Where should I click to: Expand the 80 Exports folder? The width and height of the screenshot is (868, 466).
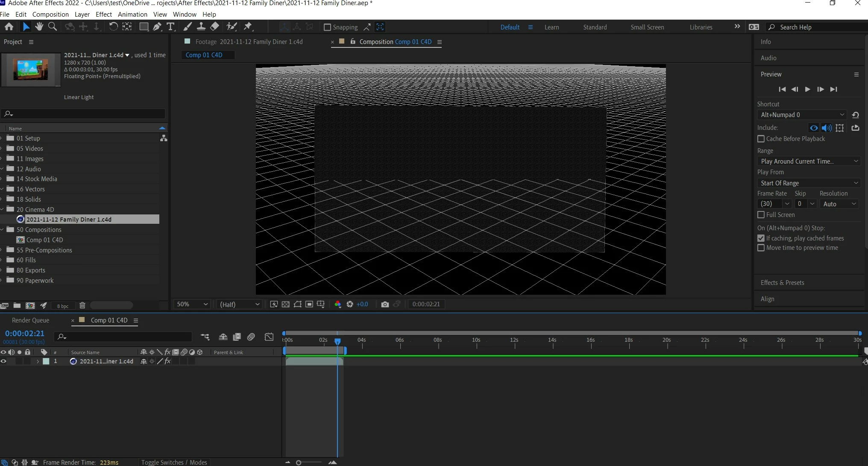[x=2, y=270]
